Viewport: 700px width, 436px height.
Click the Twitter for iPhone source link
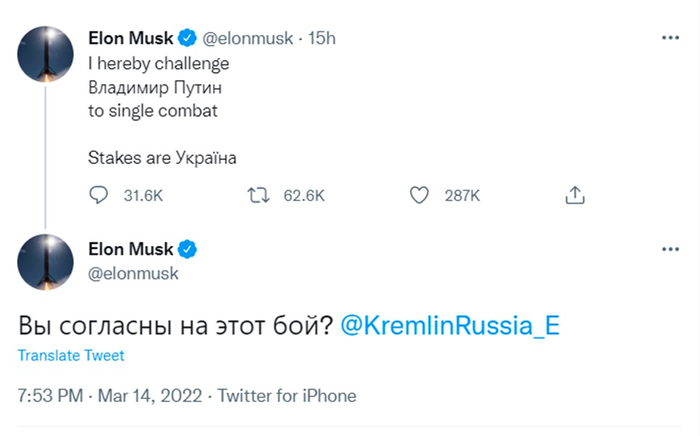[x=287, y=396]
